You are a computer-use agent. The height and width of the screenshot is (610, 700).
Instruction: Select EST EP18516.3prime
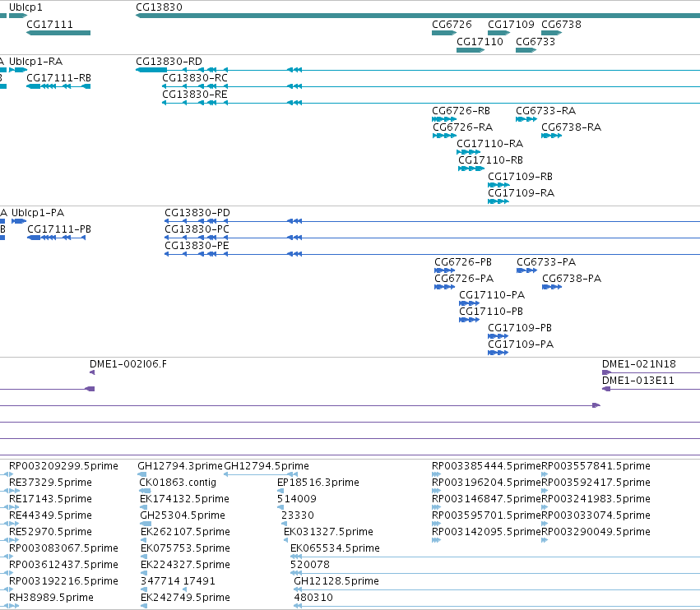318,482
